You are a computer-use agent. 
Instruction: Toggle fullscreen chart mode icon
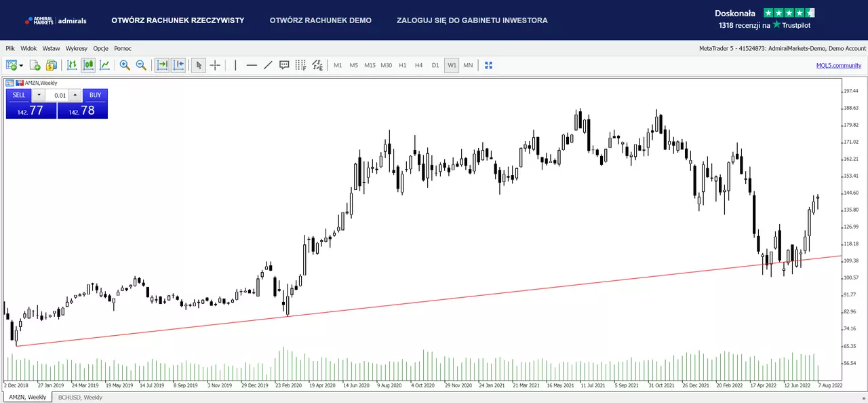click(x=489, y=65)
